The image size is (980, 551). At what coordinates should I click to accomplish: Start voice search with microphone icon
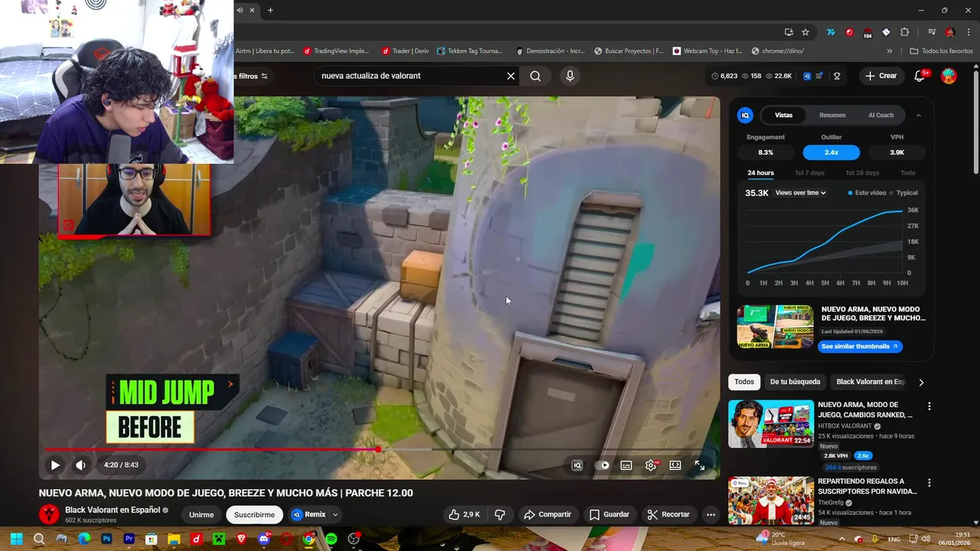(570, 76)
